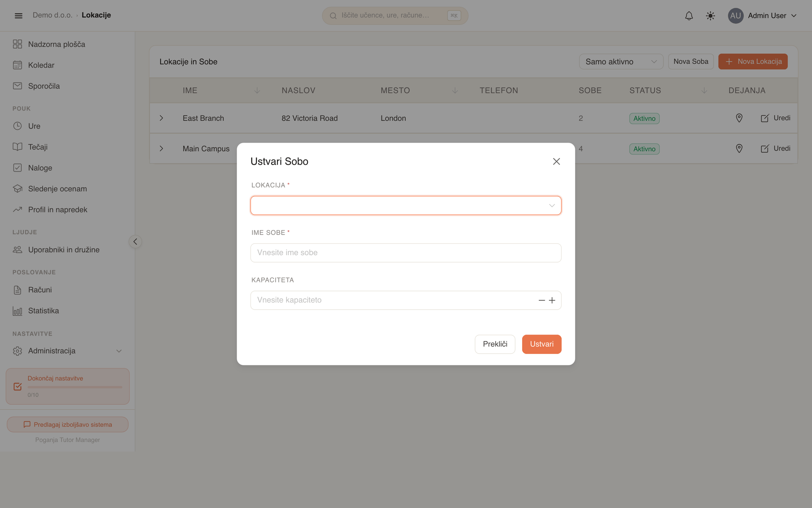Toggle the light/dark theme sun icon
This screenshot has height=508, width=812.
coord(710,16)
